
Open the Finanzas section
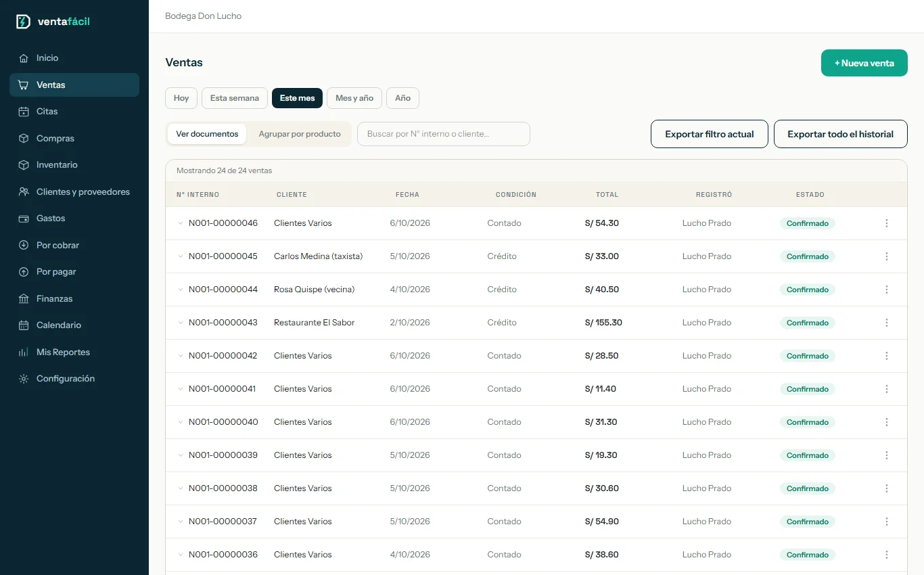pos(74,299)
